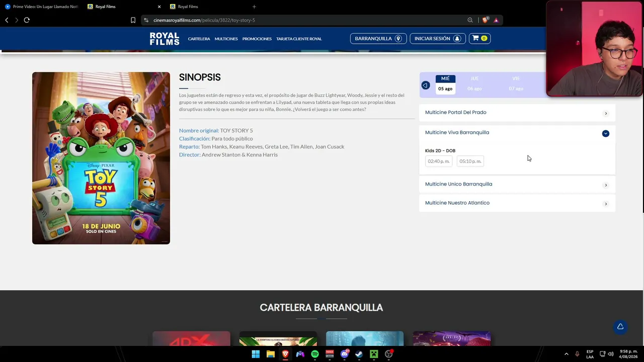644x362 pixels.
Task: Click the SINOPSIS heading
Action: [x=200, y=77]
